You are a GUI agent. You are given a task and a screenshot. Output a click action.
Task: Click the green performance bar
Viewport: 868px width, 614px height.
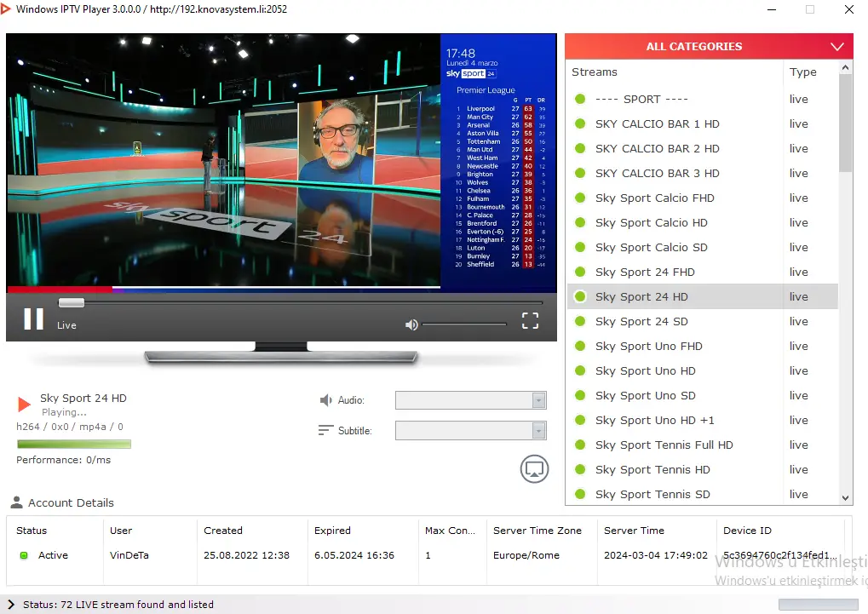(73, 444)
